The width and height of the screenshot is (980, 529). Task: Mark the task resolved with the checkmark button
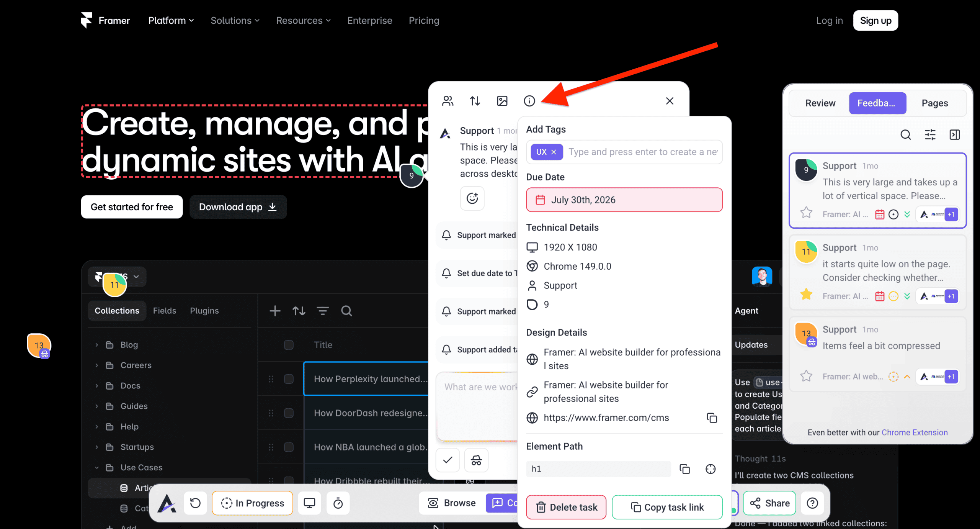tap(448, 460)
